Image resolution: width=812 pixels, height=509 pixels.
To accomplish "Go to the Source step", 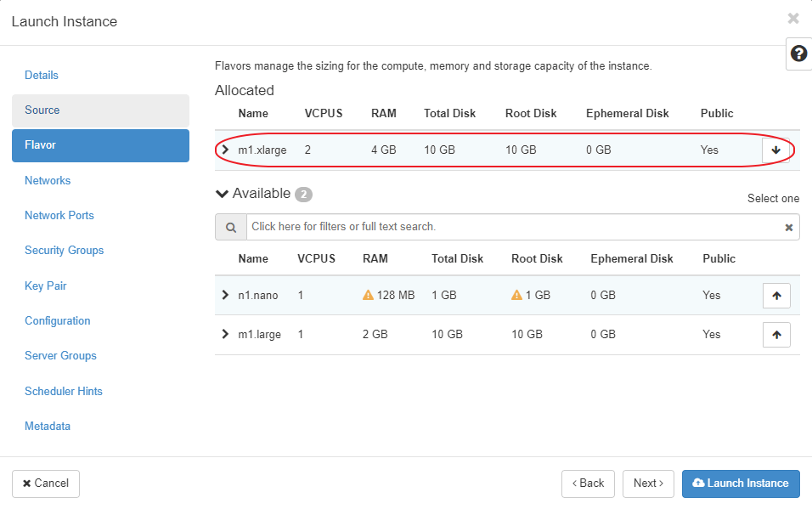I will [x=42, y=110].
